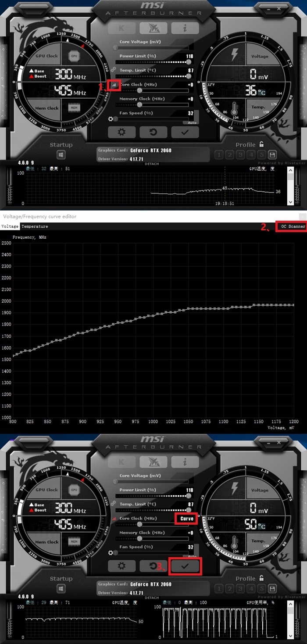Launch Kombustor stress test in upper Afterburner window
This screenshot has height=644, width=307.
point(153,28)
